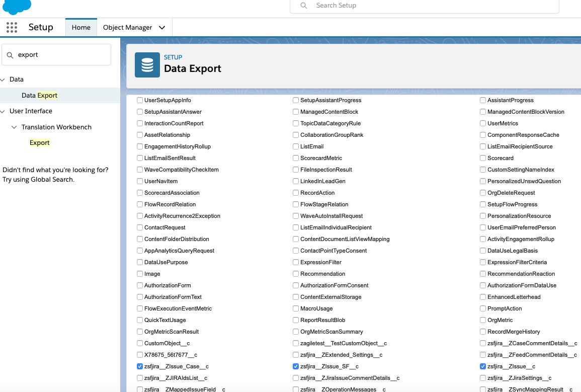Uncheck the zsfjira__ZIssue_Case__c checkbox
Screen dimensions: 581x392
click(x=140, y=366)
